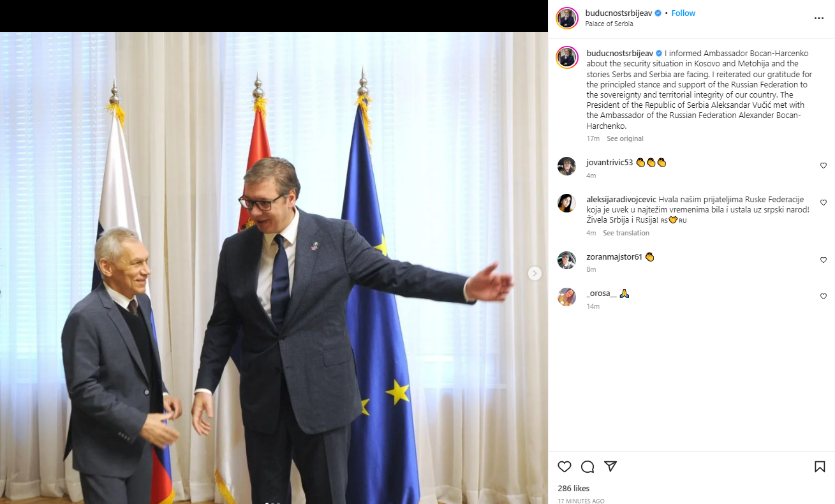Open the Palace of Serbia location

pyautogui.click(x=609, y=24)
